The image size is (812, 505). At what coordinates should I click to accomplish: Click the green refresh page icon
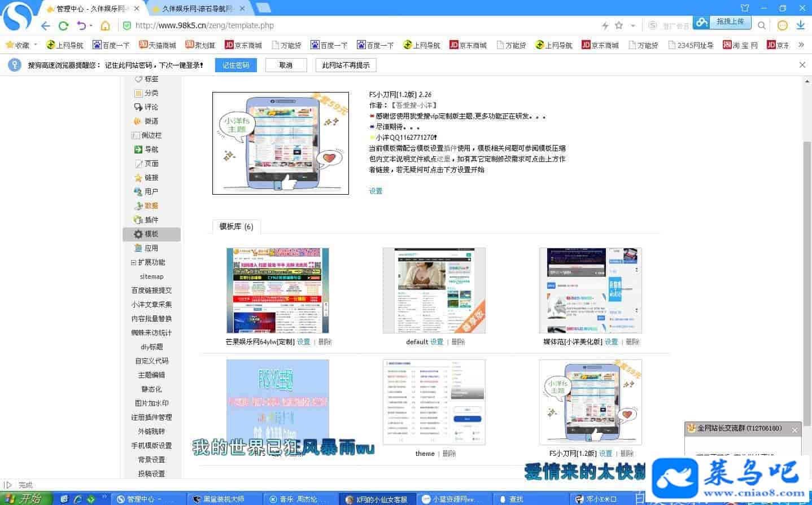[63, 25]
